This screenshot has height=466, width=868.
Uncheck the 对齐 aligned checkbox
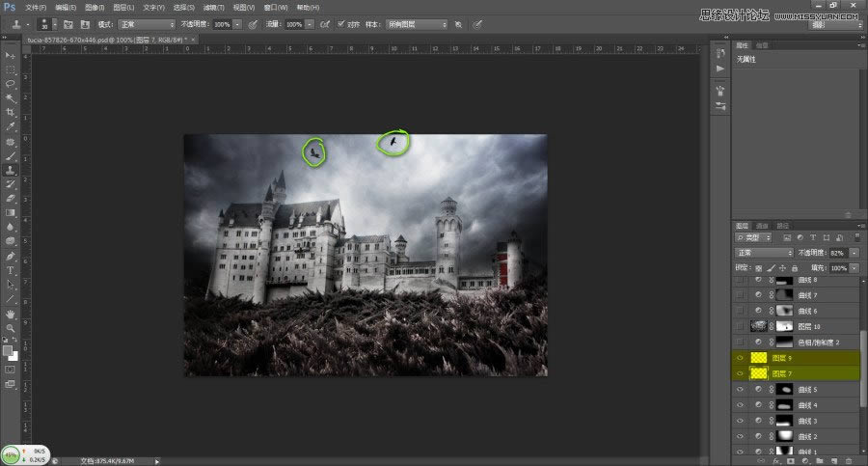tap(341, 23)
